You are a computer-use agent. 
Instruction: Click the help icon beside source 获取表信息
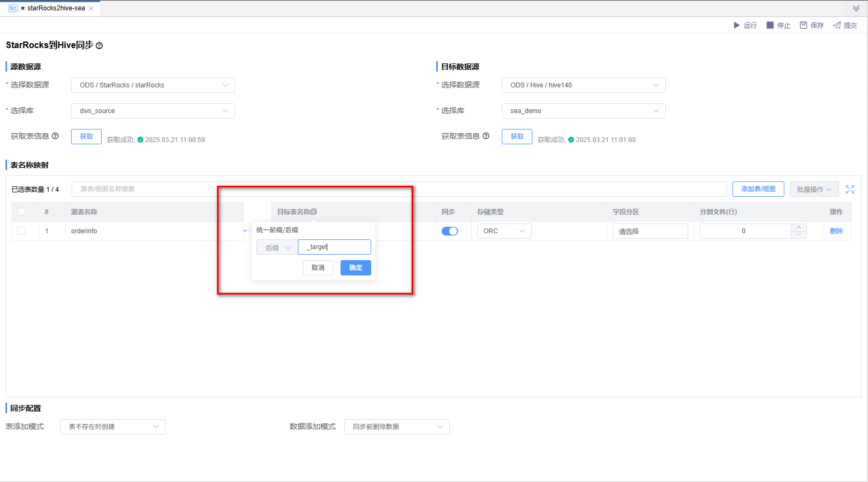(x=55, y=136)
